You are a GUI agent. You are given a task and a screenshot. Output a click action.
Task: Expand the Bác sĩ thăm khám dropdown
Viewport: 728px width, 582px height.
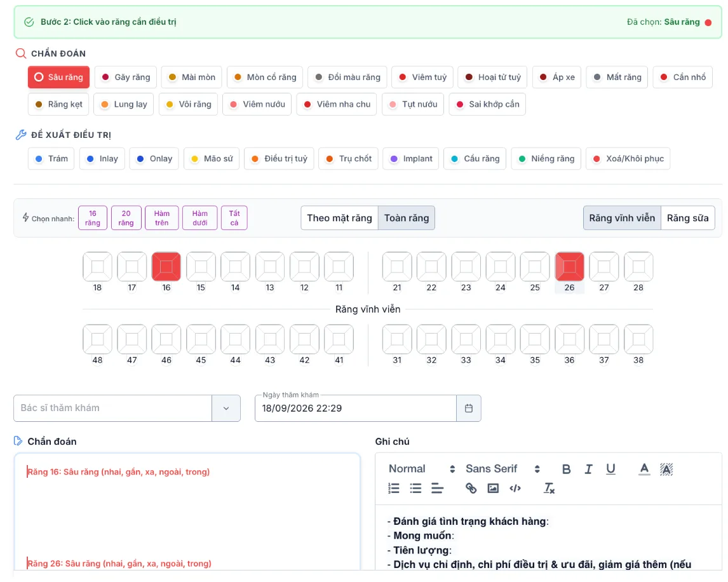226,409
